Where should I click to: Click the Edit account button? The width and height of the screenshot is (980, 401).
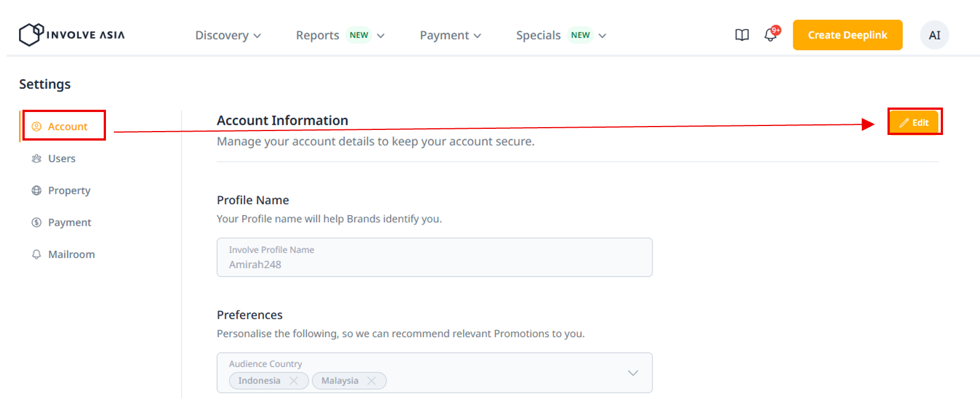pos(914,123)
